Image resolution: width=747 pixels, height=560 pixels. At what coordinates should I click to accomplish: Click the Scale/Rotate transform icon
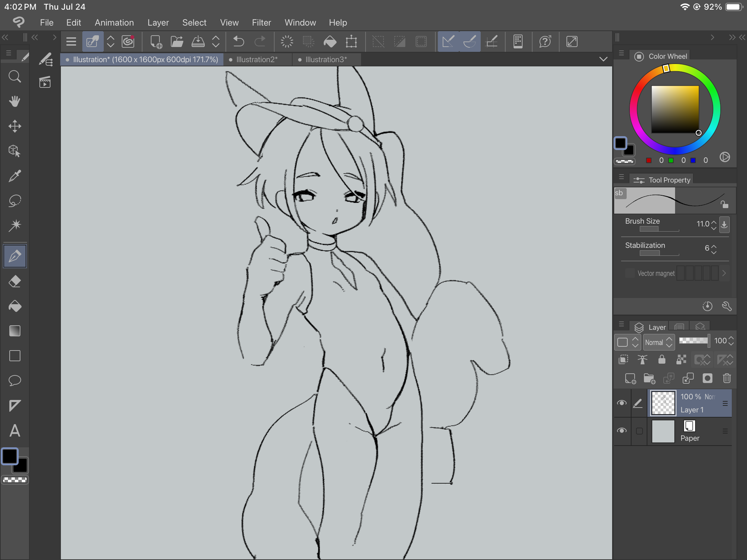(x=351, y=41)
